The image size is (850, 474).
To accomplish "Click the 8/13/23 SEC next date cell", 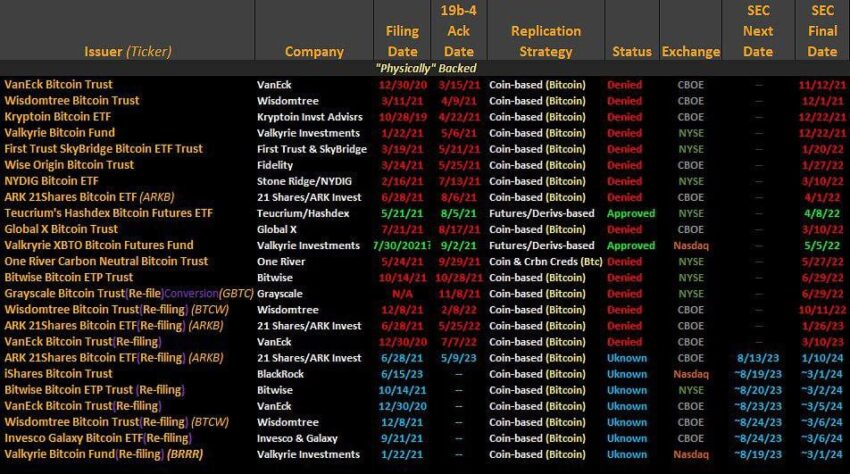I will [758, 358].
